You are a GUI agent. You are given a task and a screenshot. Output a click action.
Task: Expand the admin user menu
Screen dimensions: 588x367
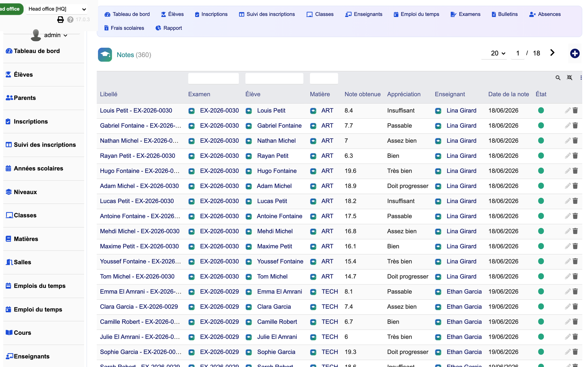point(56,35)
